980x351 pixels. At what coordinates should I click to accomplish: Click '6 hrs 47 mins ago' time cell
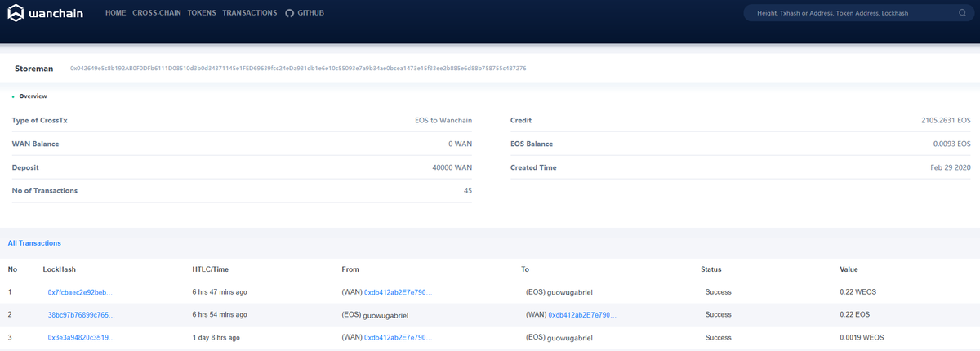(x=220, y=292)
